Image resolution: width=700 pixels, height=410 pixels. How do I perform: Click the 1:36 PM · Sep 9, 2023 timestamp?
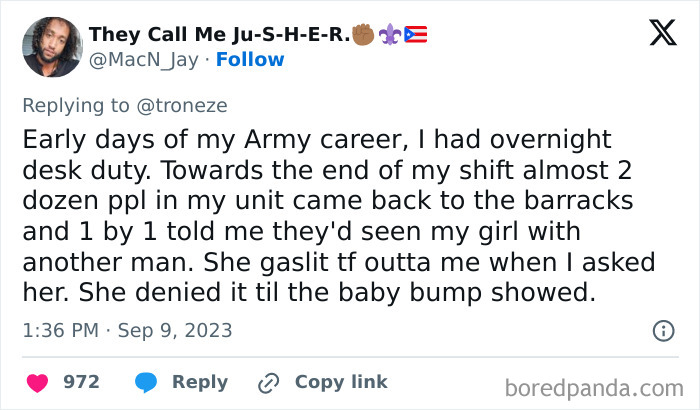126,330
